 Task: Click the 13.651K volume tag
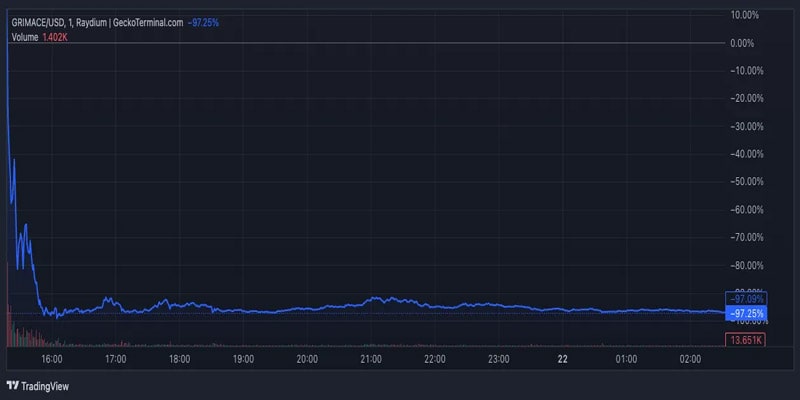click(745, 340)
